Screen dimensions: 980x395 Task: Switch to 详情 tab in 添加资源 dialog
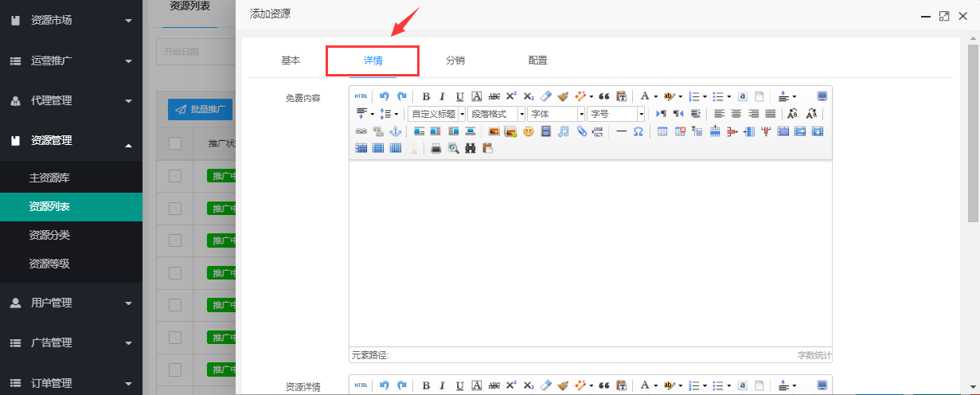[x=373, y=60]
